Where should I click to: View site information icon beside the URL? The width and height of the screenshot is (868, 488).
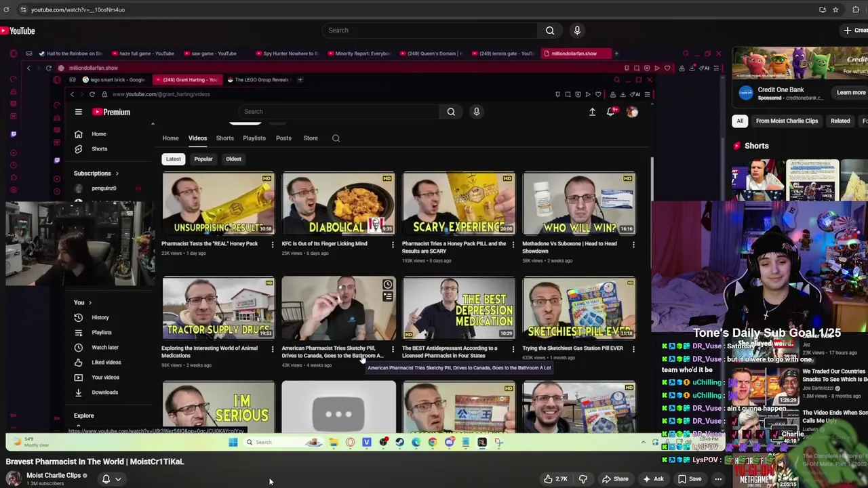pos(22,9)
